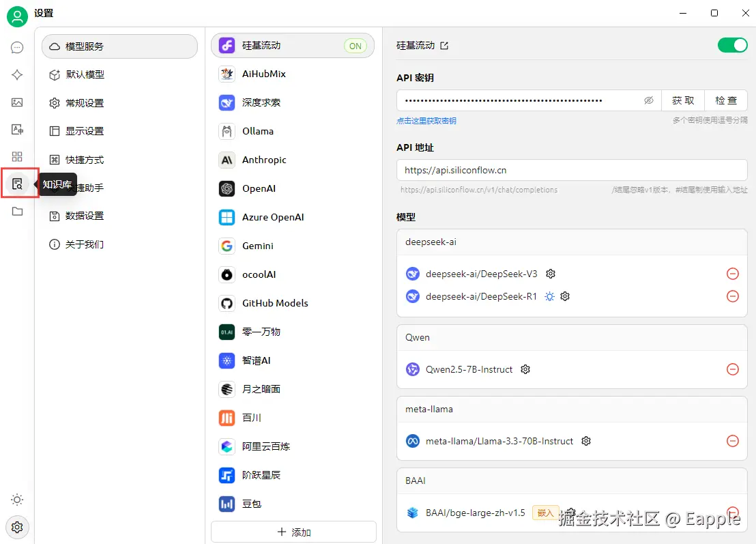
Task: Open settings gear for DeepSeek-V3 model
Action: point(551,274)
